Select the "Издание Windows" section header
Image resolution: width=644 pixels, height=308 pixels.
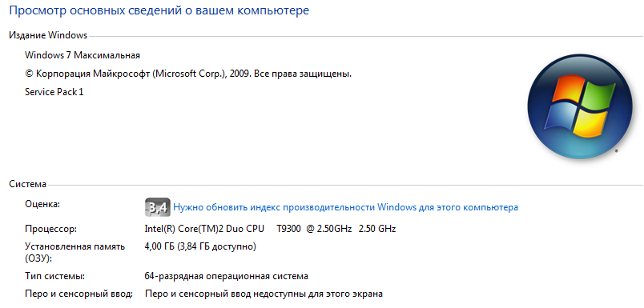click(x=48, y=35)
